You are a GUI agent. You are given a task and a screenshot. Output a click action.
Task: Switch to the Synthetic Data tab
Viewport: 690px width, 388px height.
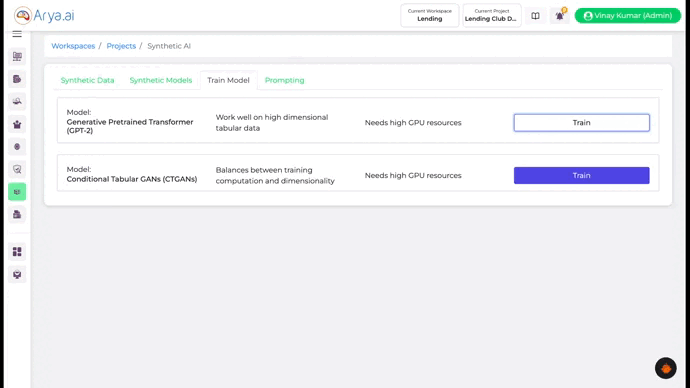(x=87, y=80)
